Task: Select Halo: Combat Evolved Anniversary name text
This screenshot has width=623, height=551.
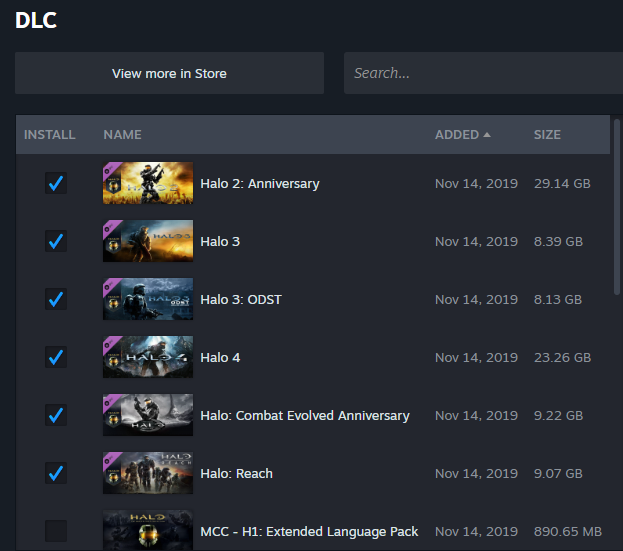Action: tap(305, 416)
